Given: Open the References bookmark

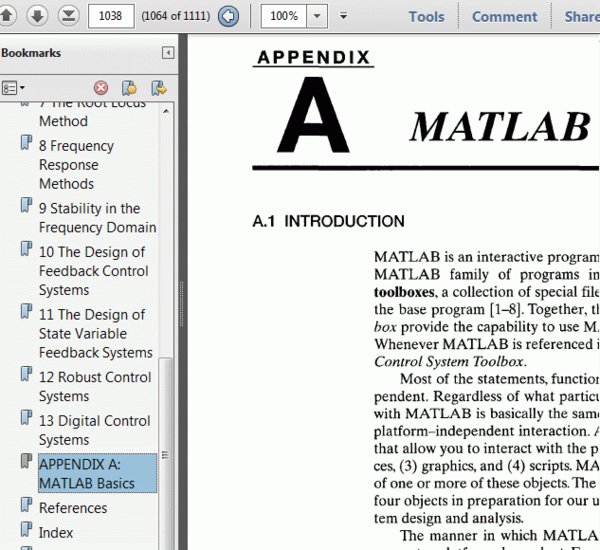Looking at the screenshot, I should coord(73,508).
